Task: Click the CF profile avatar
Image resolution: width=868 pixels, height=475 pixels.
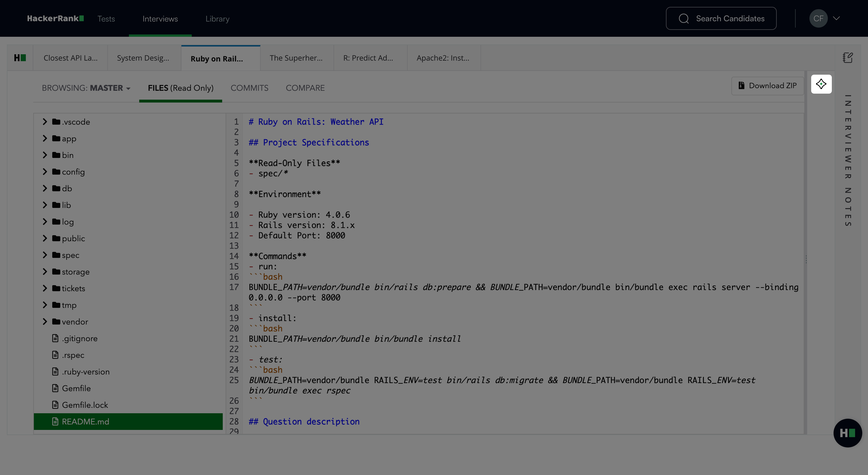Action: 818,19
